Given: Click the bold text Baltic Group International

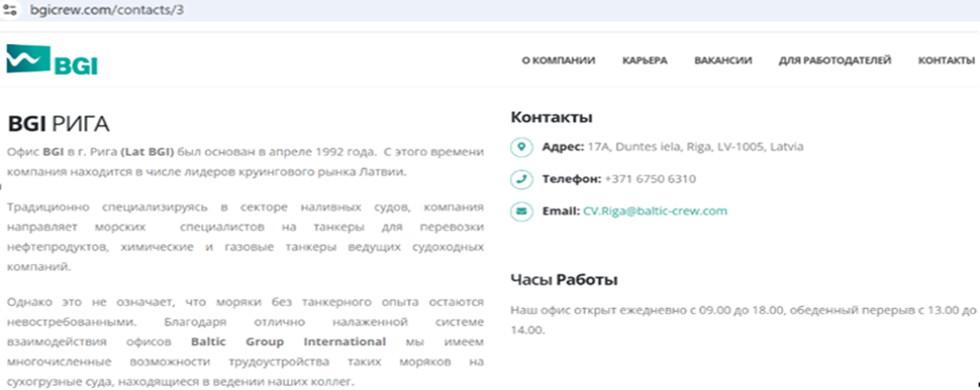Looking at the screenshot, I should point(289,342).
